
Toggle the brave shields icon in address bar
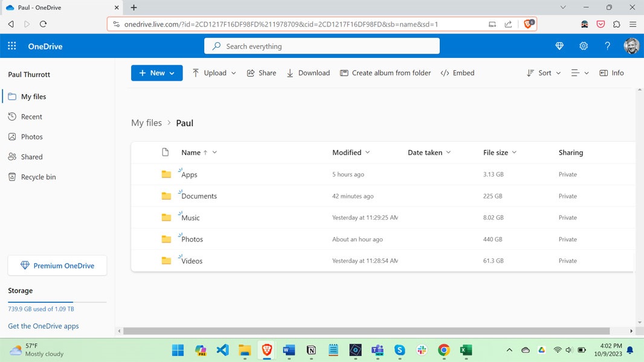coord(529,24)
